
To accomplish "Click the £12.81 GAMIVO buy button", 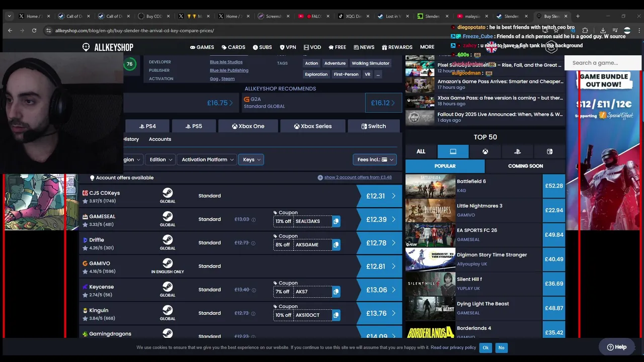I will 379,266.
